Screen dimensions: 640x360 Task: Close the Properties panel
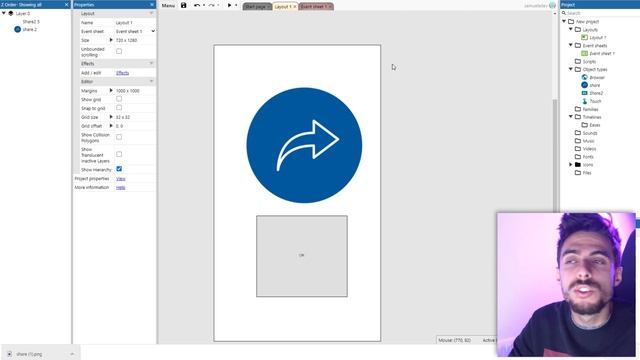point(152,4)
